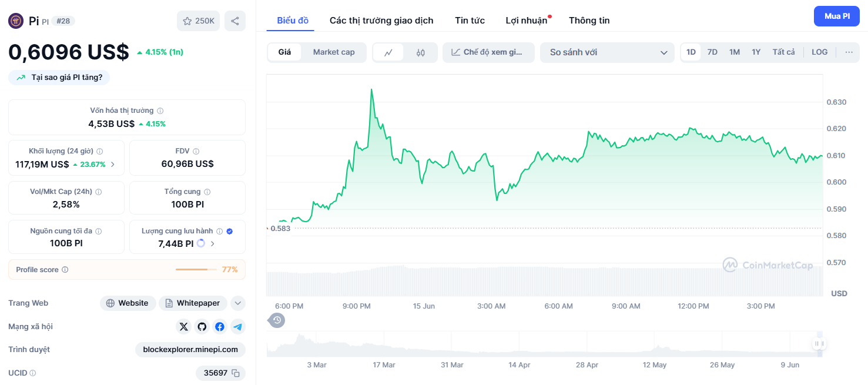Viewport: 868px width, 385px height.
Task: Click the 60,96B US$ FDV value
Action: click(x=187, y=164)
